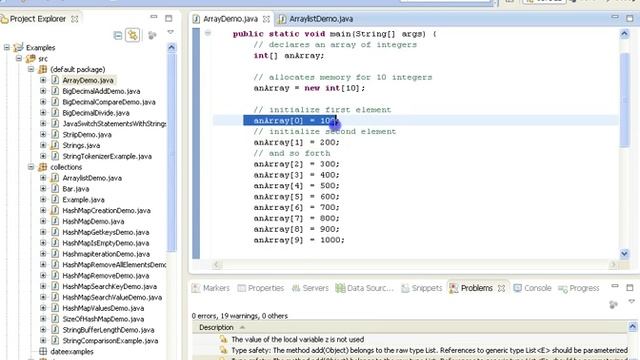Open the Servers view tab
This screenshot has width=640, height=360.
(x=310, y=288)
